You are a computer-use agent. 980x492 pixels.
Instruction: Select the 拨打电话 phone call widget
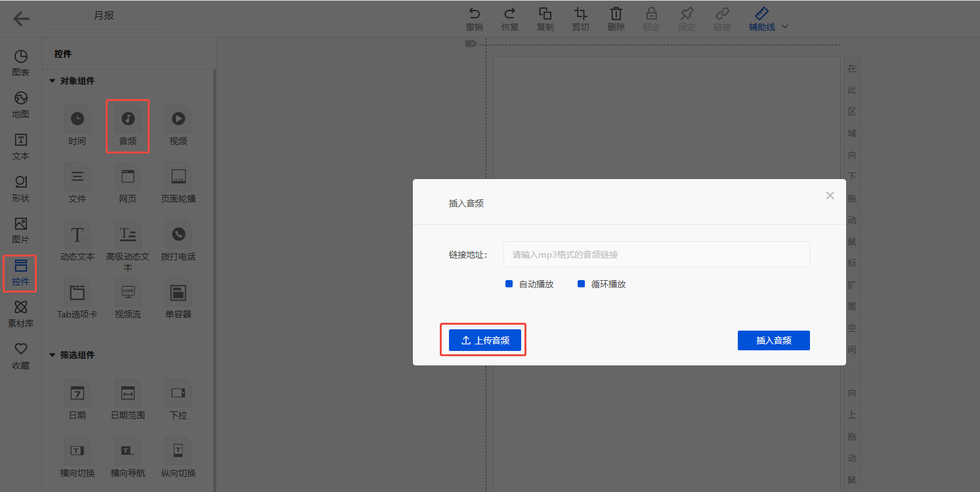[x=178, y=234]
